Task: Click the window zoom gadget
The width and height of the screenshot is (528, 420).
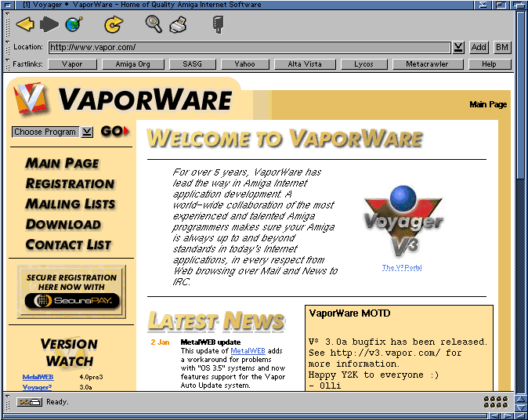Action: pos(501,5)
